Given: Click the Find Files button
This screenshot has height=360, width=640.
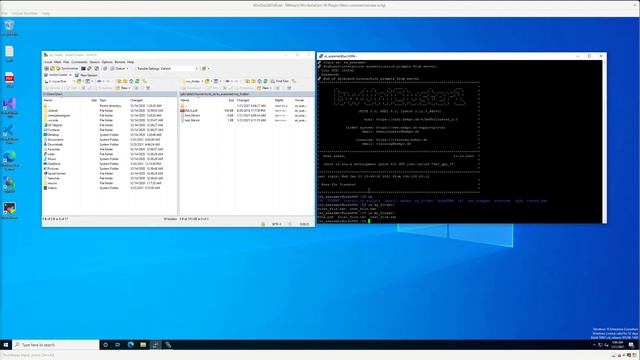Looking at the screenshot, I should [x=280, y=81].
